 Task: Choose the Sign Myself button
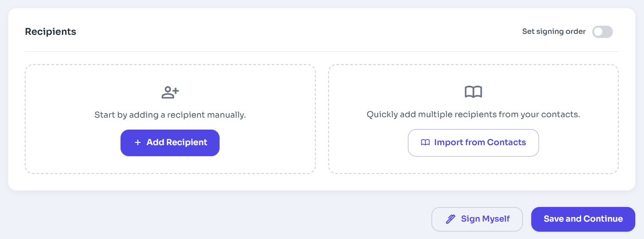coord(477,219)
